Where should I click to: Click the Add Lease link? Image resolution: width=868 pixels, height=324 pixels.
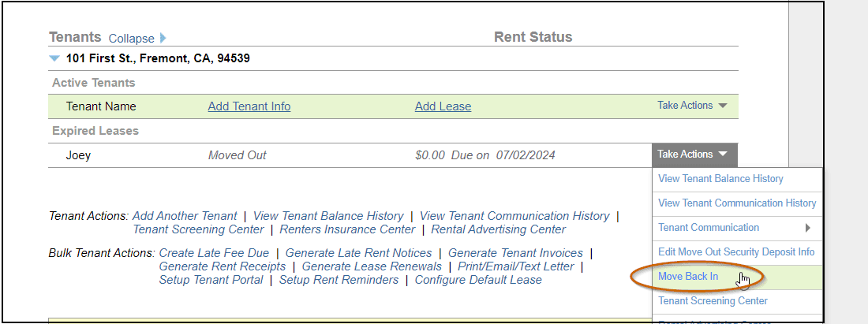tap(443, 106)
